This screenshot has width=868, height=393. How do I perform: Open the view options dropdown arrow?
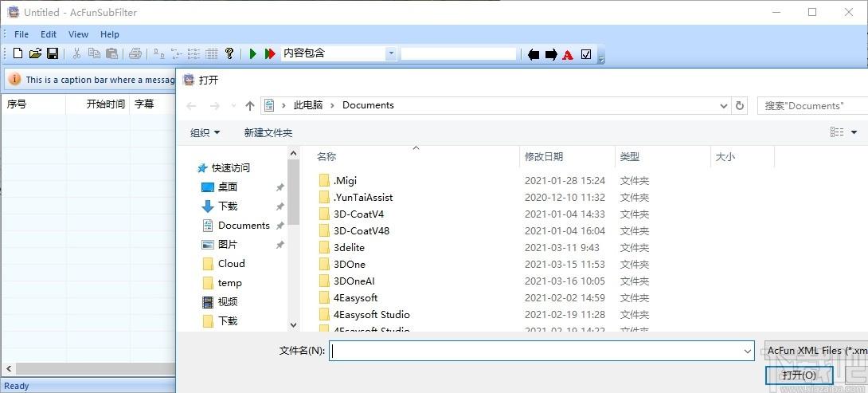point(854,132)
